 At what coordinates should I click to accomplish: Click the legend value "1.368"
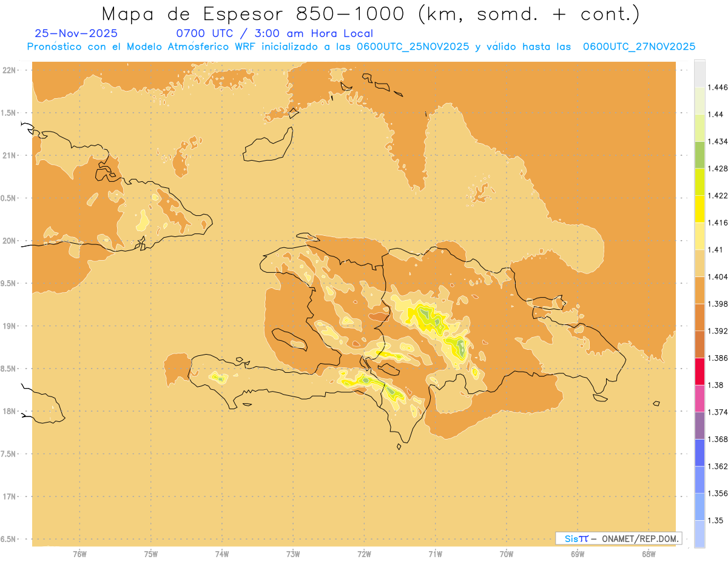click(x=718, y=439)
